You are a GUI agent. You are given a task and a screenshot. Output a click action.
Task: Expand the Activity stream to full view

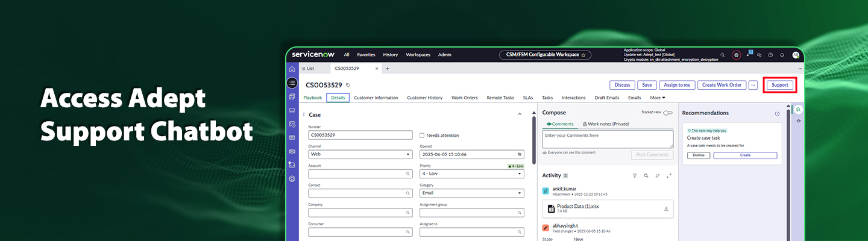pos(669,176)
